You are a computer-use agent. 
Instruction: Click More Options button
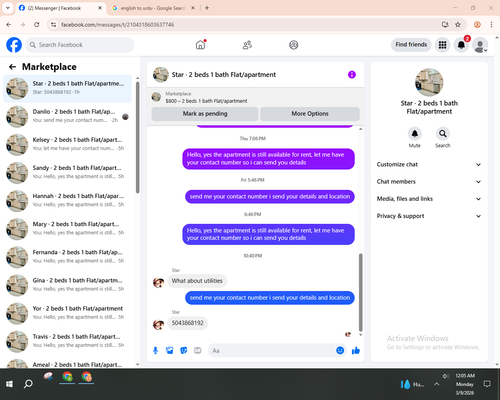click(310, 114)
